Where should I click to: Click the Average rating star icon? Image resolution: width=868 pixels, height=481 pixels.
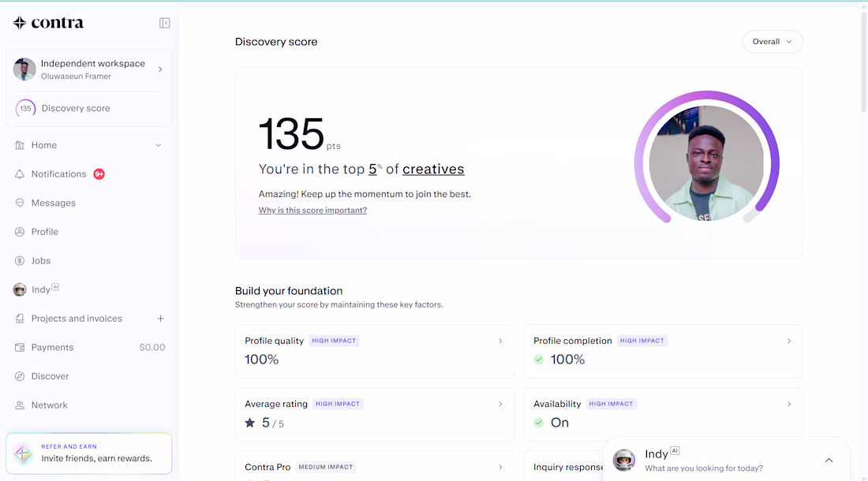click(x=250, y=423)
